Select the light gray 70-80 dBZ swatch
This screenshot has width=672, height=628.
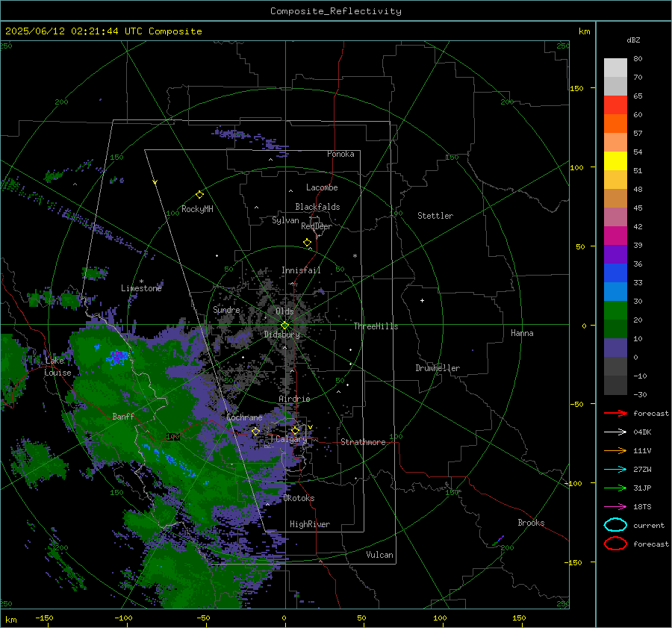click(x=615, y=68)
